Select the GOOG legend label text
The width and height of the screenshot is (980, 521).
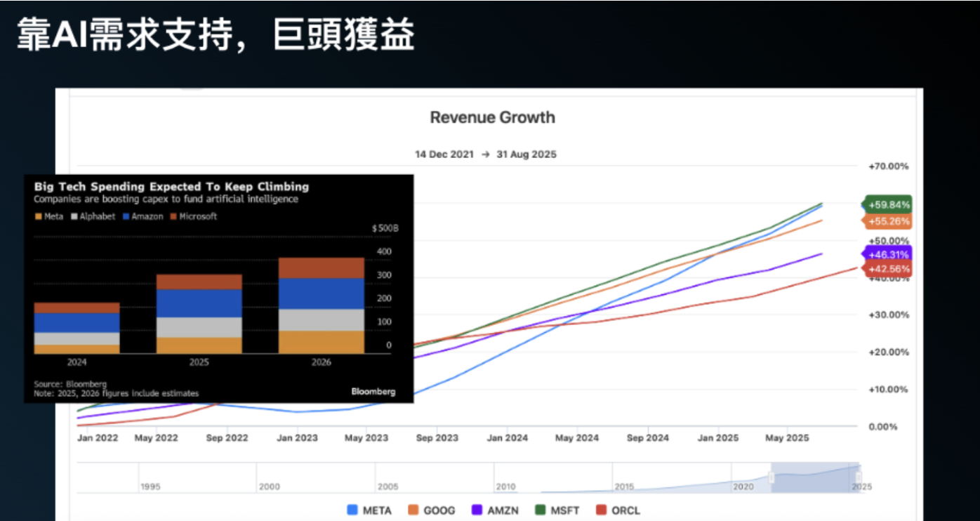click(439, 509)
